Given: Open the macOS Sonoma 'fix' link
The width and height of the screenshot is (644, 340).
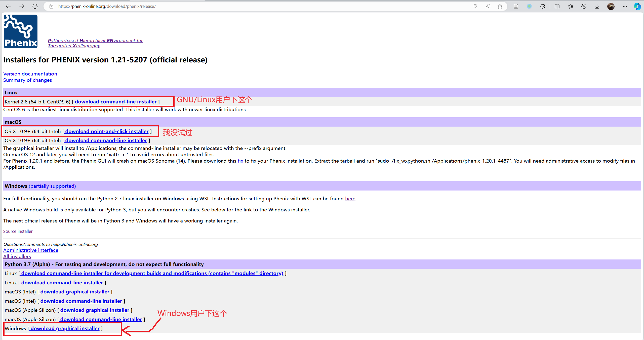Looking at the screenshot, I should pyautogui.click(x=240, y=161).
